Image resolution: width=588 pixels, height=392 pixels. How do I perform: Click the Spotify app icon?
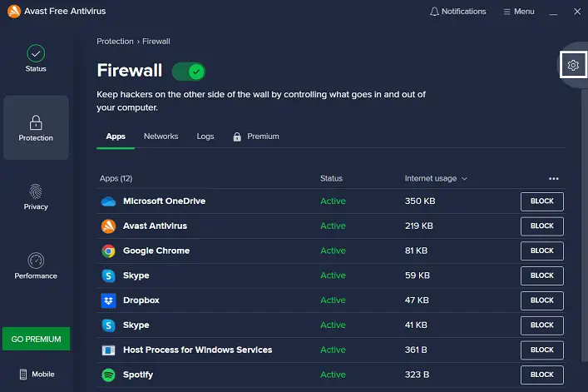pyautogui.click(x=108, y=375)
